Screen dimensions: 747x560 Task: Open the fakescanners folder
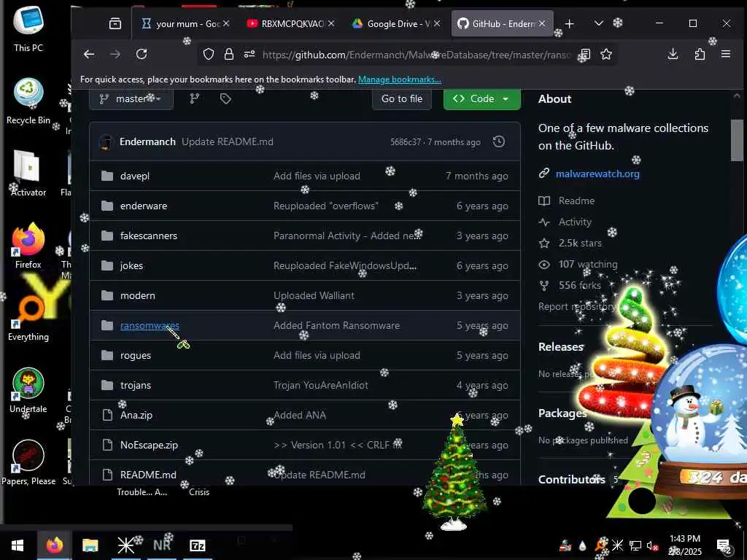pos(149,236)
